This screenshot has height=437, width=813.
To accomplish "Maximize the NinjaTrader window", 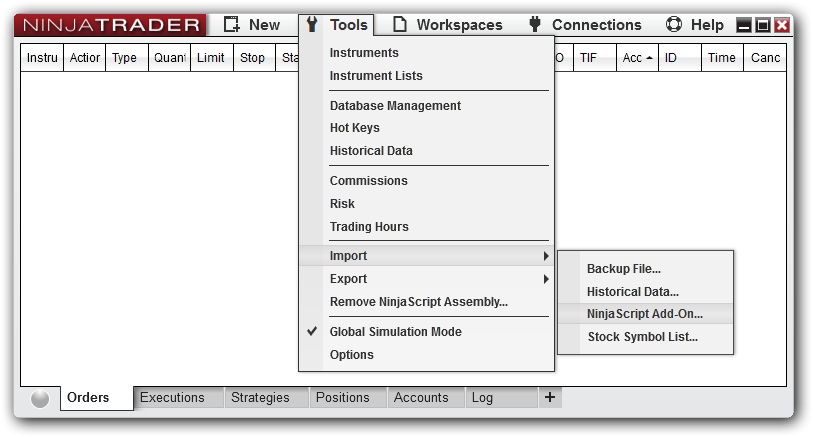I will coord(763,25).
